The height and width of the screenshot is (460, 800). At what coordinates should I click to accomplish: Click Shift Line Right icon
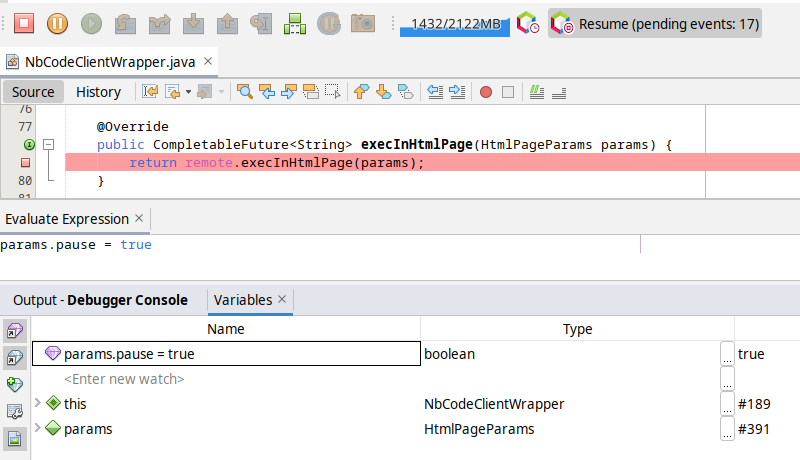(x=457, y=92)
